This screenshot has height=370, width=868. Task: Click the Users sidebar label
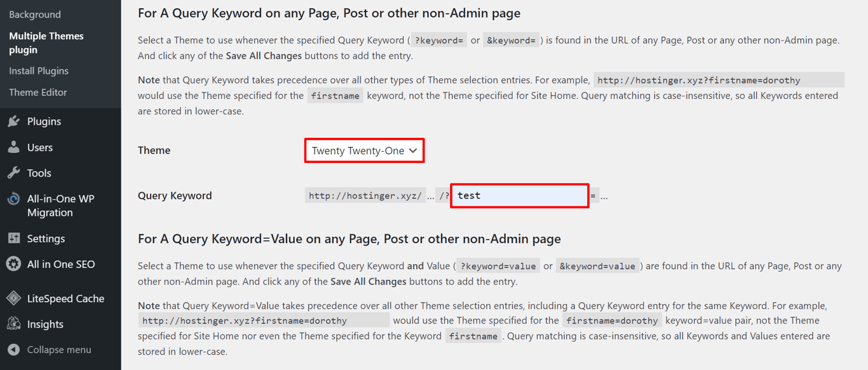[x=40, y=147]
